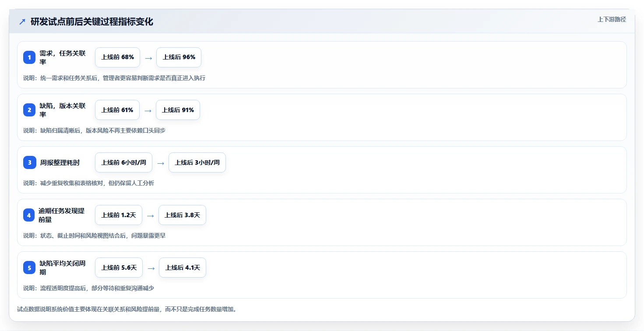The width and height of the screenshot is (644, 331).
Task: Click the 上线前 5.6天 chip
Action: 119,268
